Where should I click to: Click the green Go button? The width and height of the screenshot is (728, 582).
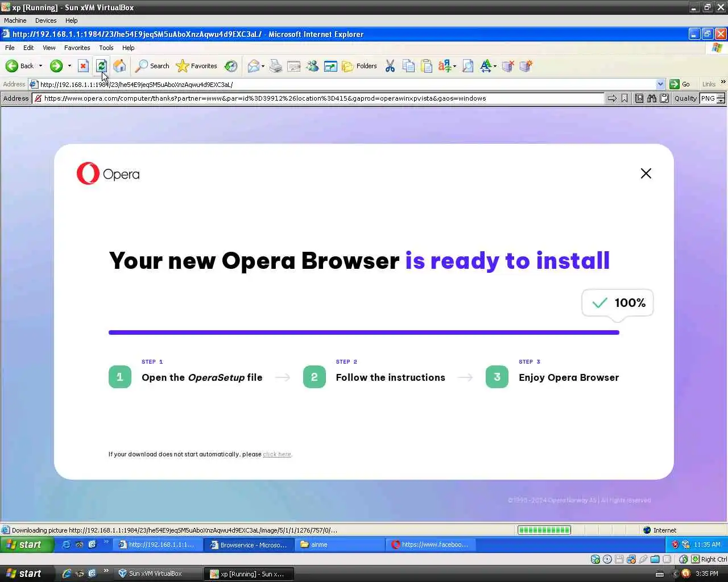[680, 84]
